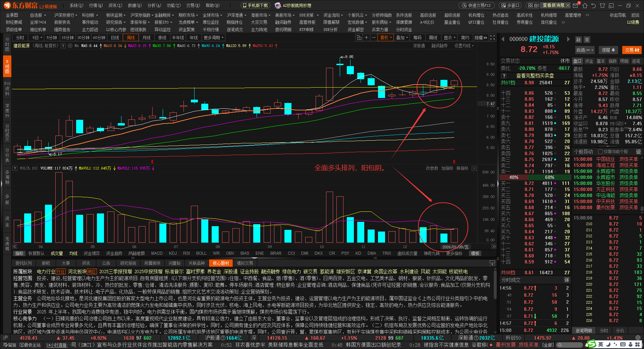The width and height of the screenshot is (644, 349).
Task: Click the orange 交易 trade button
Action: pos(632,50)
